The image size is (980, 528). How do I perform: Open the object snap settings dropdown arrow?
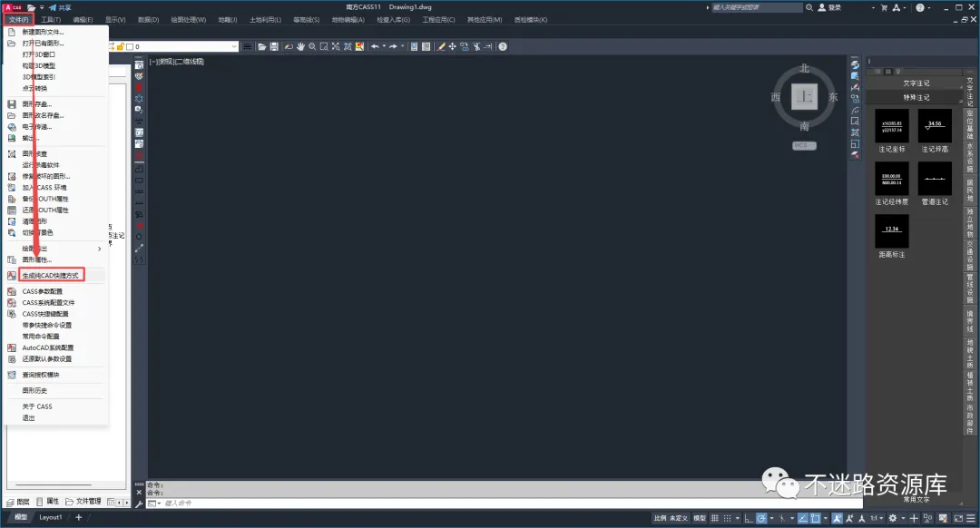[826, 518]
